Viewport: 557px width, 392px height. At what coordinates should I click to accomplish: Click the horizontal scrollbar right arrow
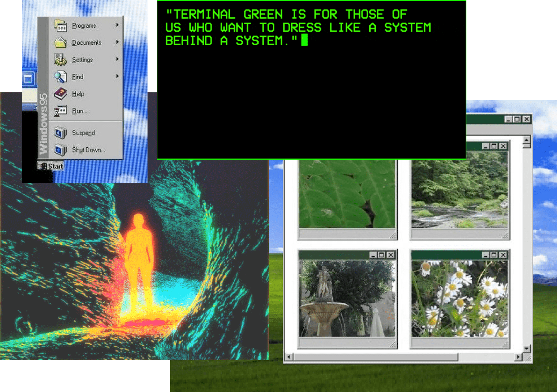pyautogui.click(x=518, y=357)
